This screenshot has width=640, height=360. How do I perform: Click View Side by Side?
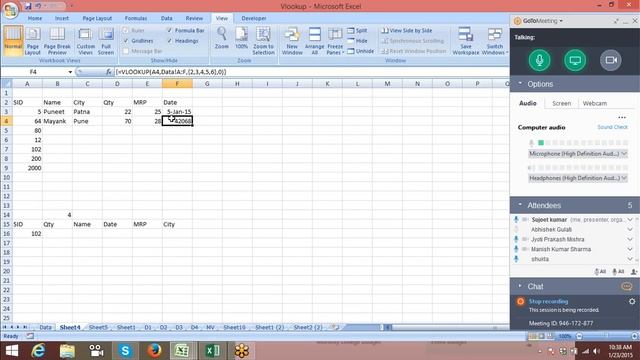[x=407, y=31]
